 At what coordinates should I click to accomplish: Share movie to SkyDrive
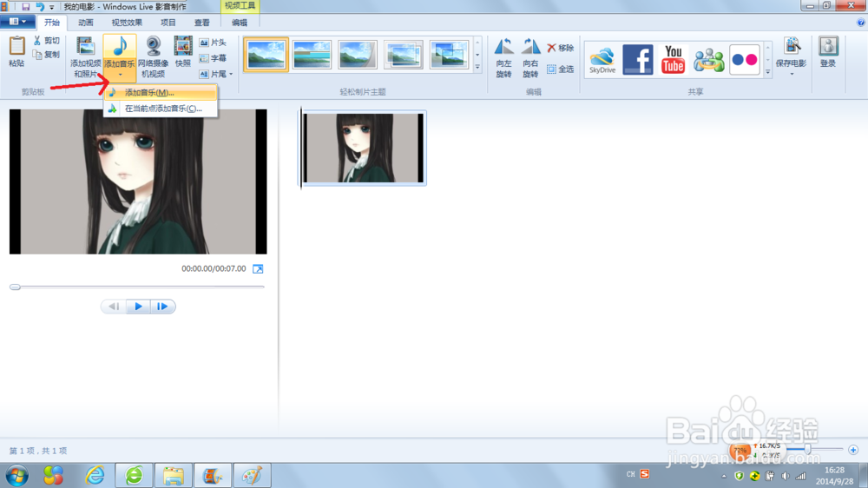(x=602, y=60)
